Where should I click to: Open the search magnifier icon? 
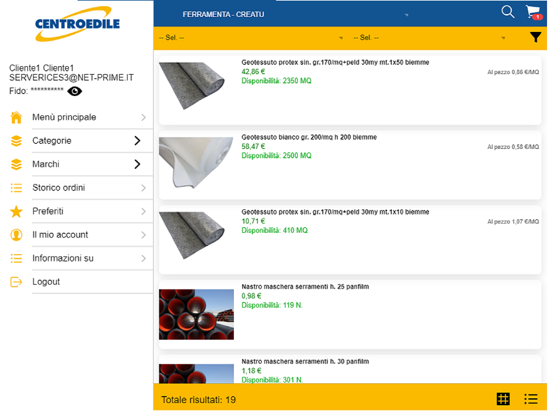(508, 12)
